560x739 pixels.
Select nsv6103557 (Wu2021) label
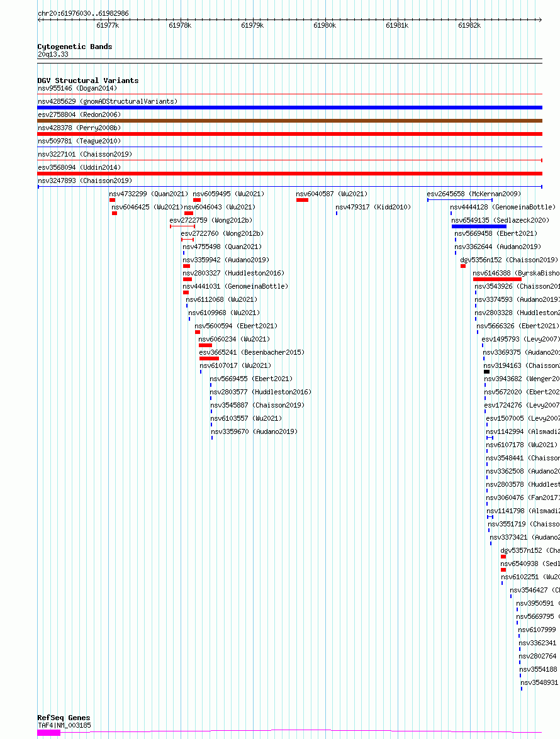point(246,418)
